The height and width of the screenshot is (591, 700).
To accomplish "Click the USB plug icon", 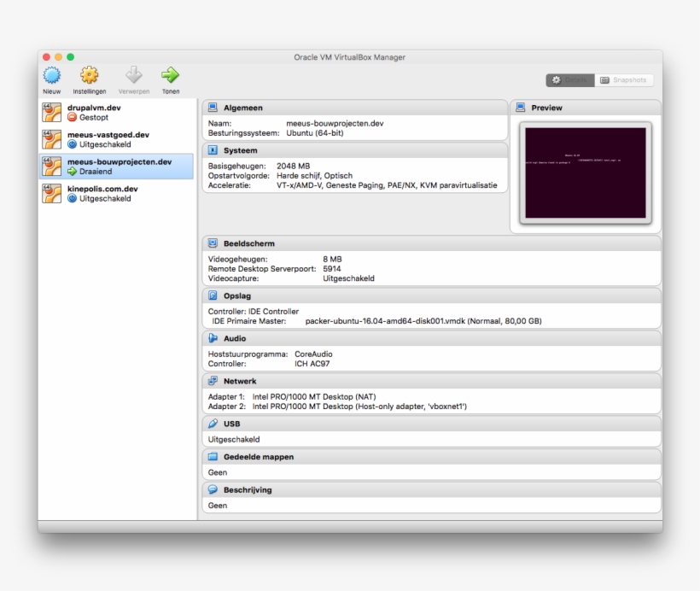I will [213, 424].
